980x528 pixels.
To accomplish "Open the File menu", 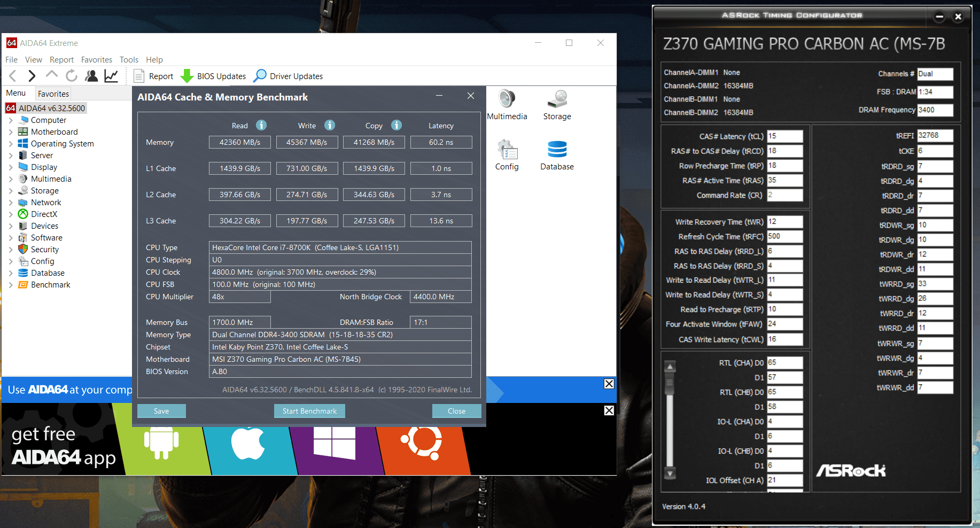I will point(11,60).
